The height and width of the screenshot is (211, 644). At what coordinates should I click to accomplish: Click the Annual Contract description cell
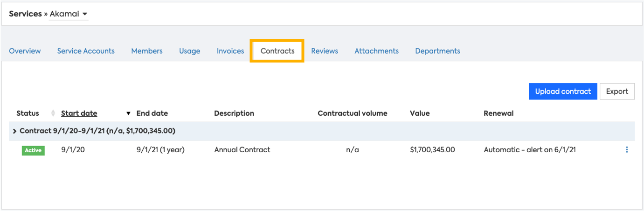242,150
